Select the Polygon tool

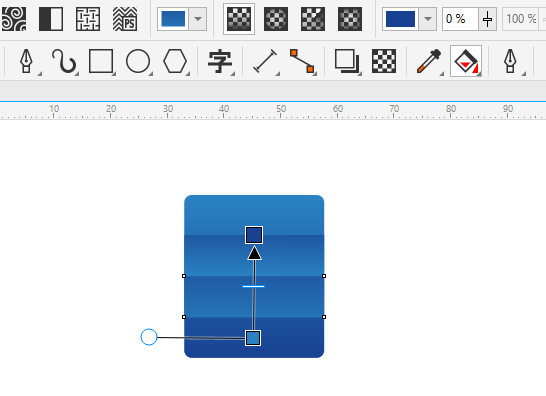[x=175, y=61]
